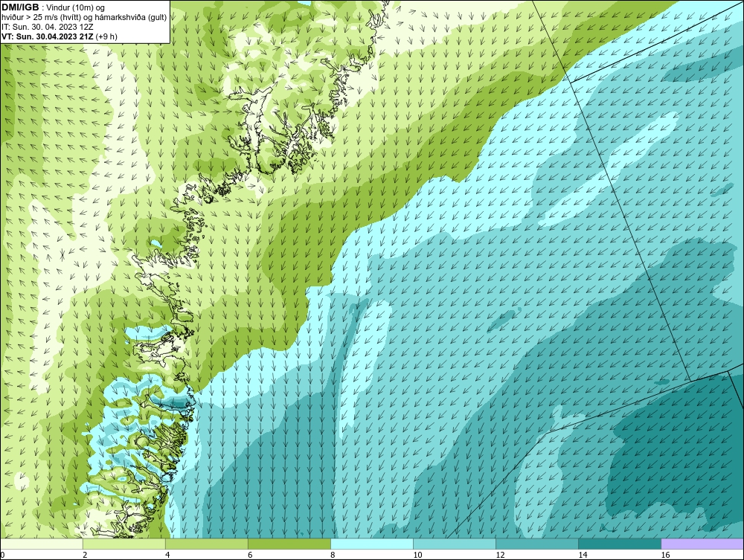Click the DMI/IGB title text
Image resolution: width=744 pixels, height=560 pixels.
tap(20, 7)
